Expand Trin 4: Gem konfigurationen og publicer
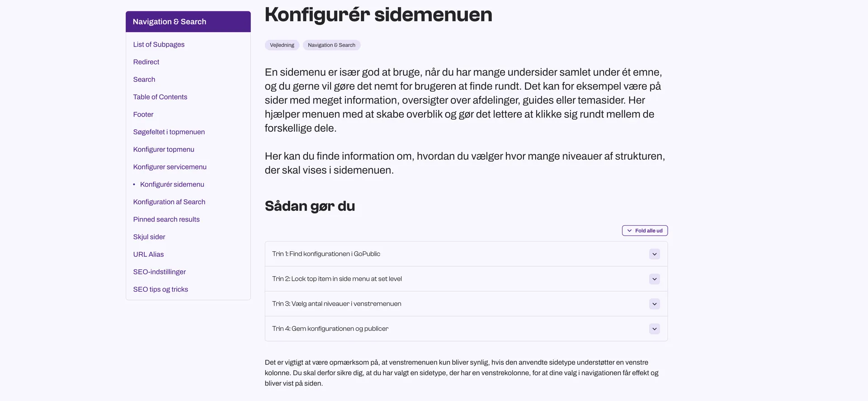 (x=330, y=329)
